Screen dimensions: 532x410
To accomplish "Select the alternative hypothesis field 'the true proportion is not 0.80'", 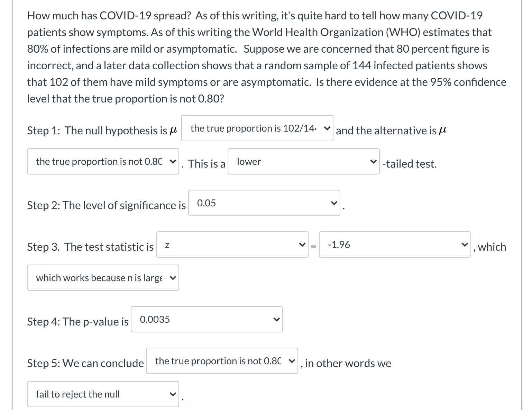I will pos(103,161).
